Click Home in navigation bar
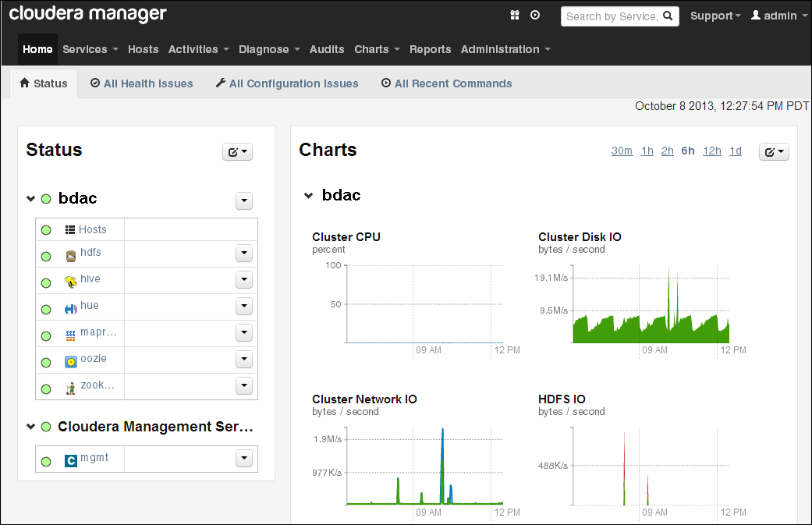Image resolution: width=812 pixels, height=525 pixels. point(37,49)
